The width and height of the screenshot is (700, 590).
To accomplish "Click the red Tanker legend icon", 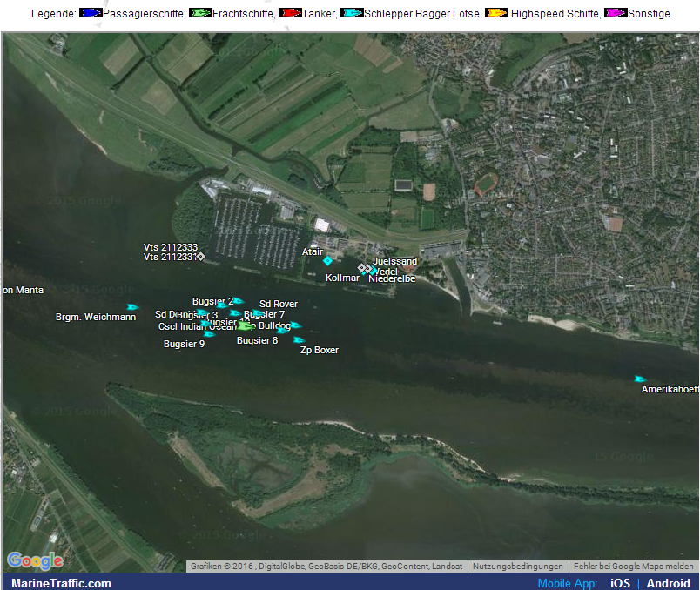I will pos(289,13).
